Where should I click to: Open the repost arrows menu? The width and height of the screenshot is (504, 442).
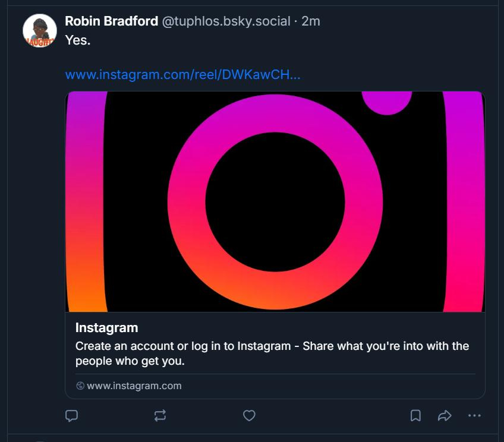pyautogui.click(x=160, y=416)
